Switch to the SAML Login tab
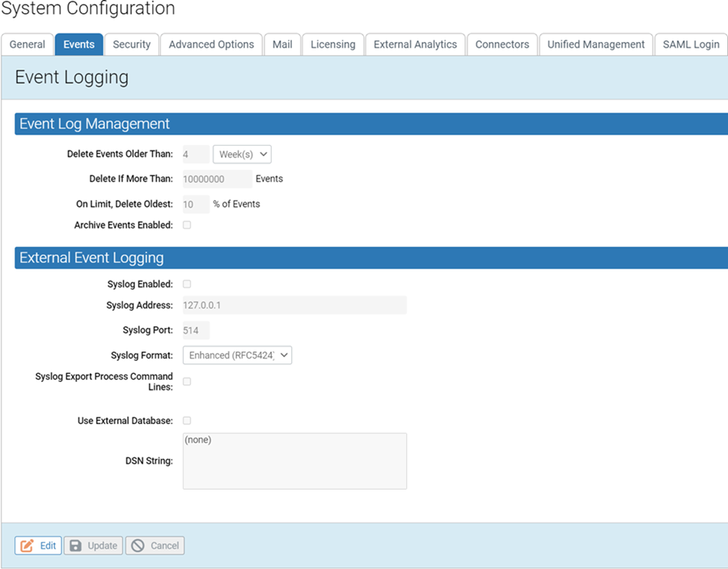 pyautogui.click(x=691, y=45)
